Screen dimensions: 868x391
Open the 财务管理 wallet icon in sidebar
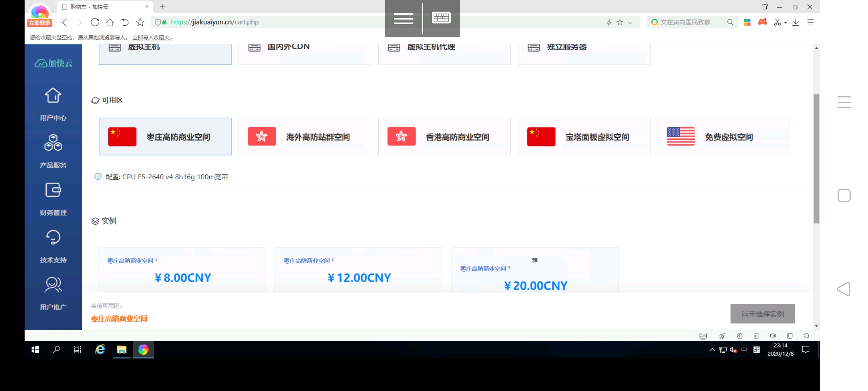pos(53,190)
